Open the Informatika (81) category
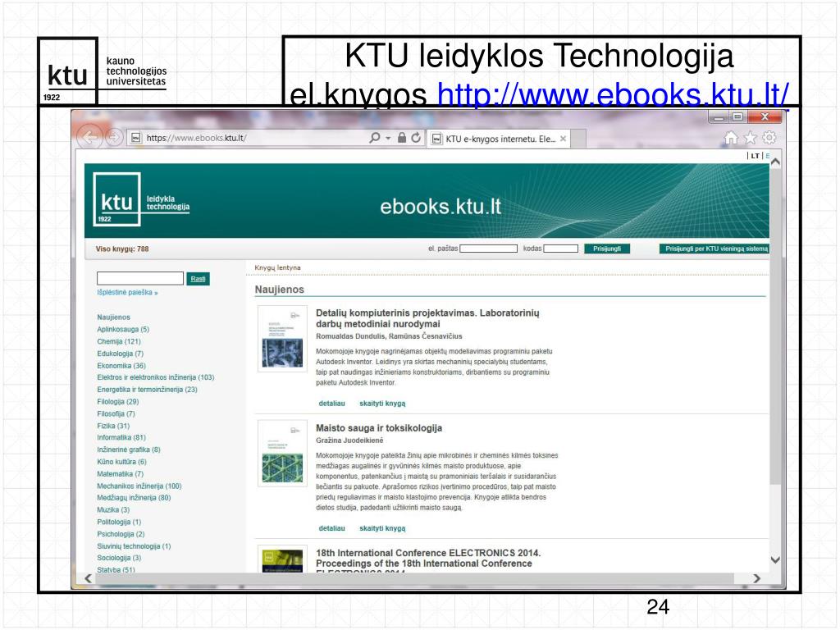Image resolution: width=840 pixels, height=630 pixels. [x=121, y=438]
